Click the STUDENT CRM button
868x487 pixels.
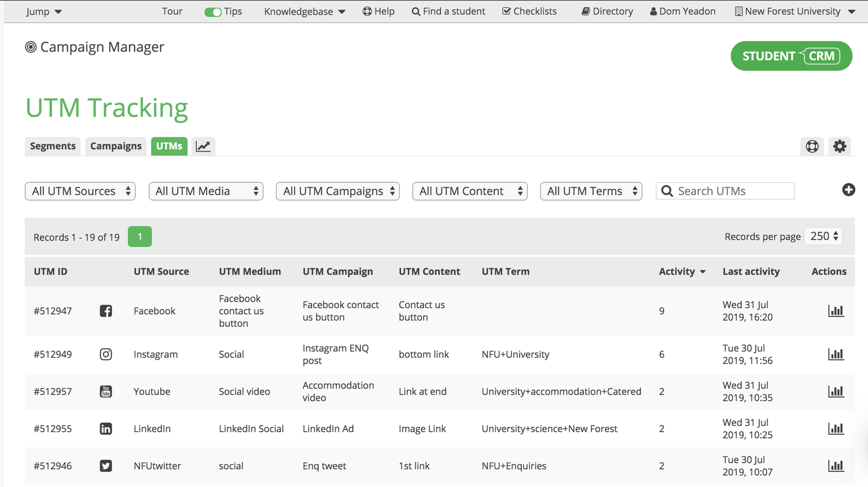pos(791,56)
